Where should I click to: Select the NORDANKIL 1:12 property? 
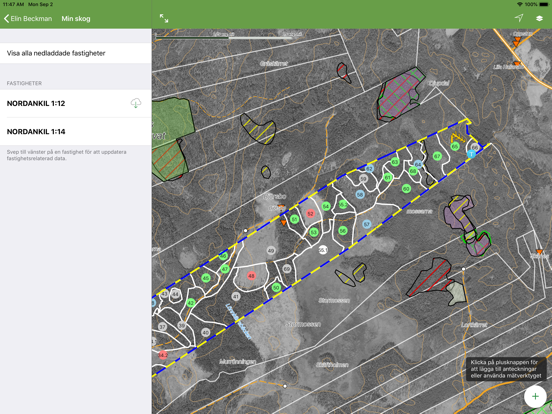76,103
